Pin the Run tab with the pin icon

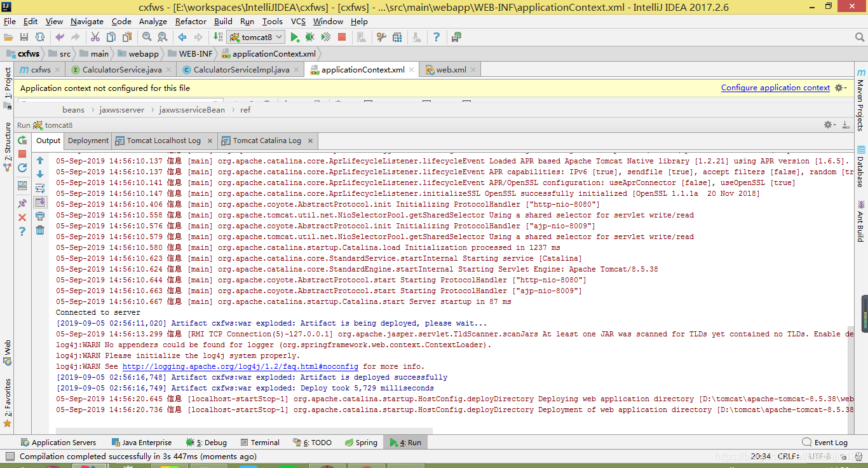point(22,203)
